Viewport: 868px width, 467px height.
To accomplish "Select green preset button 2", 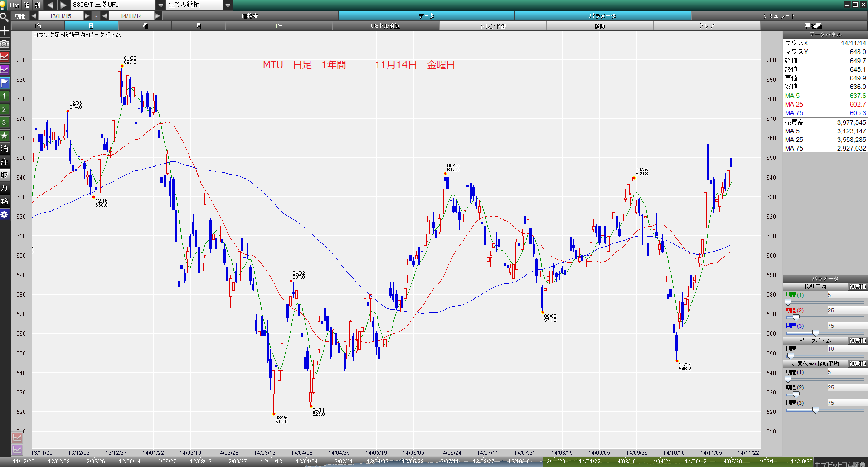I will click(5, 109).
